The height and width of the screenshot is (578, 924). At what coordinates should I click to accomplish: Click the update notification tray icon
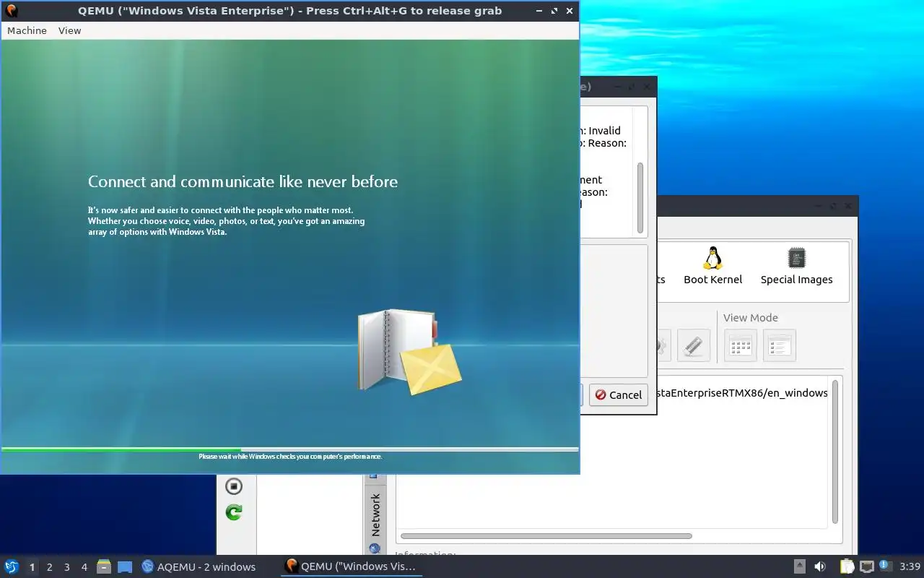885,566
